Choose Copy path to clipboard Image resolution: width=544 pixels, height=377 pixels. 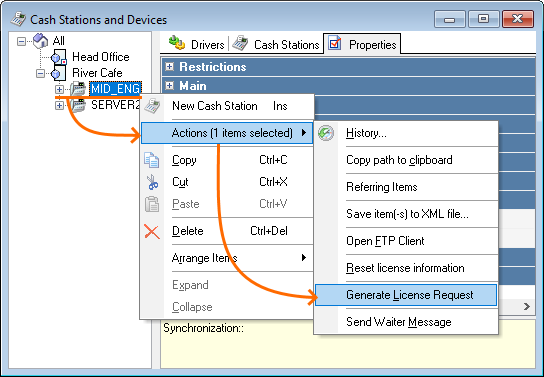(406, 160)
